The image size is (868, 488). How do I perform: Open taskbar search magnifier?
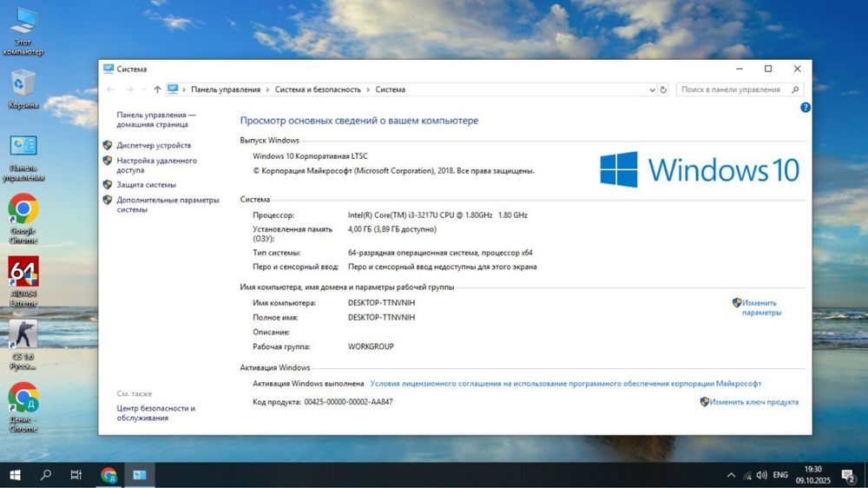pos(46,475)
